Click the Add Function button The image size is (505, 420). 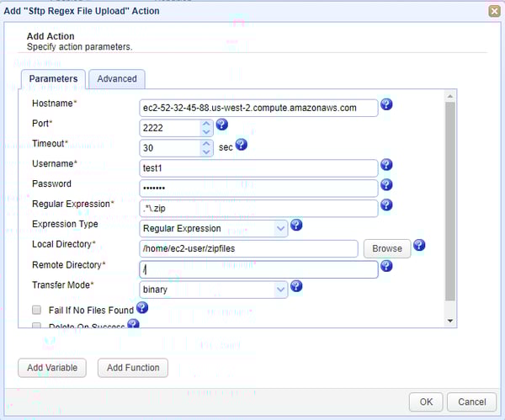[133, 368]
